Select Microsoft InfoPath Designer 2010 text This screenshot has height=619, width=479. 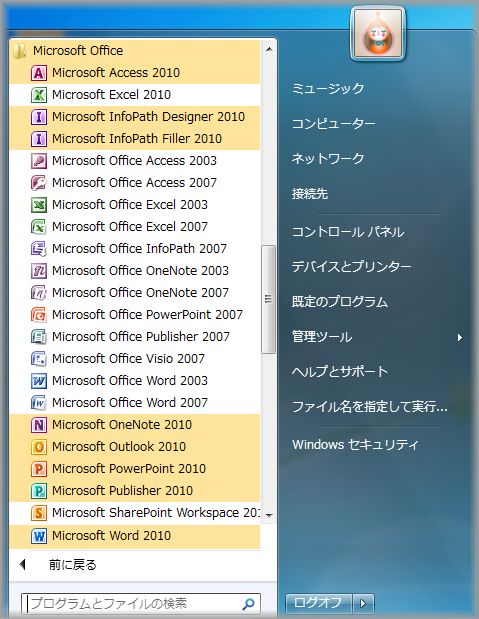click(148, 117)
